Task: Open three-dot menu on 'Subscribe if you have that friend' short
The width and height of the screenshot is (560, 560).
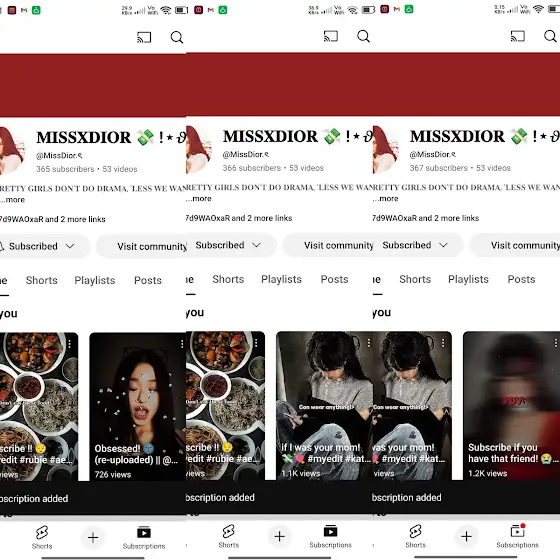Action: point(556,342)
